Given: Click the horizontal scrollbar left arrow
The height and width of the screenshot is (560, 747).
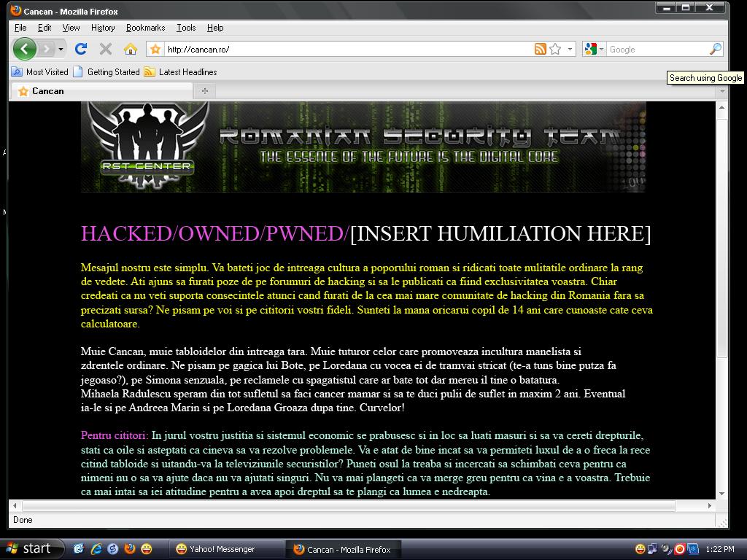Looking at the screenshot, I should [x=15, y=506].
